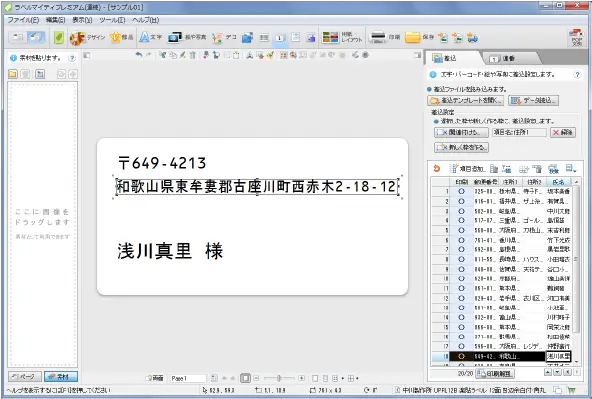
Task: Click the redo arrow in edit toolbar
Action: coord(148,55)
